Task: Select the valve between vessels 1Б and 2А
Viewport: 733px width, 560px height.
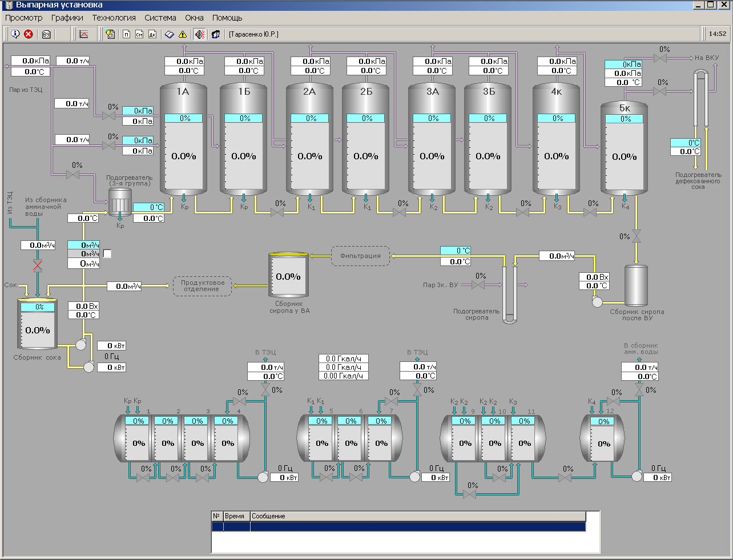Action: tap(277, 212)
